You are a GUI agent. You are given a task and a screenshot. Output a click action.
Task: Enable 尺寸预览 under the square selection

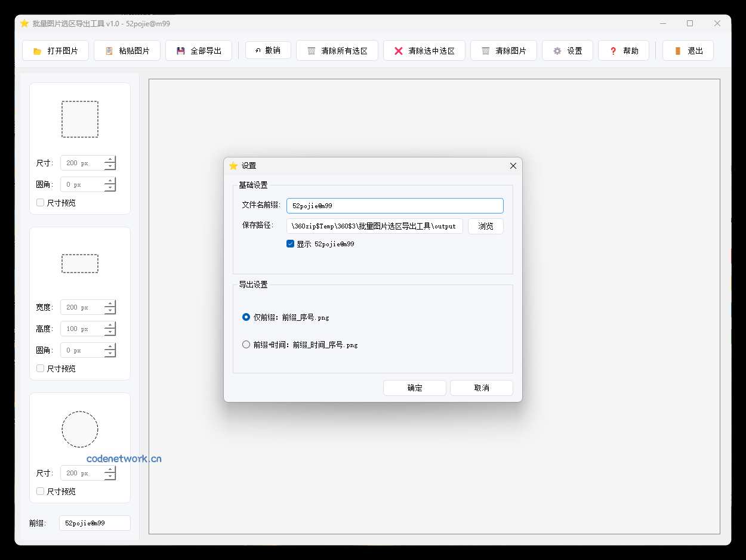click(x=41, y=203)
